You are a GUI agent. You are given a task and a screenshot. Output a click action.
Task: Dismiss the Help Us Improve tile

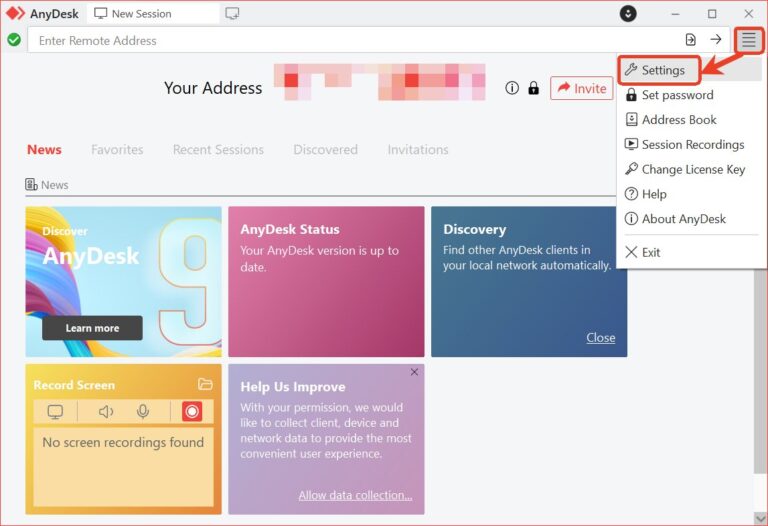[x=414, y=372]
